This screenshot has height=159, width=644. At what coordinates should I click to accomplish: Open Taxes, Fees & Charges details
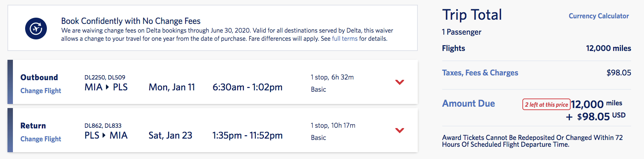[480, 73]
